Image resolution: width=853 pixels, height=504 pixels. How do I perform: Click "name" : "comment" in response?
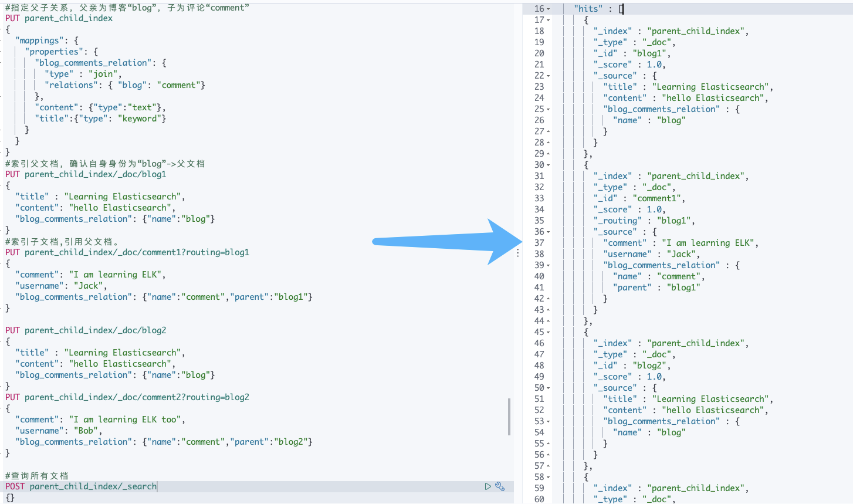tap(659, 276)
